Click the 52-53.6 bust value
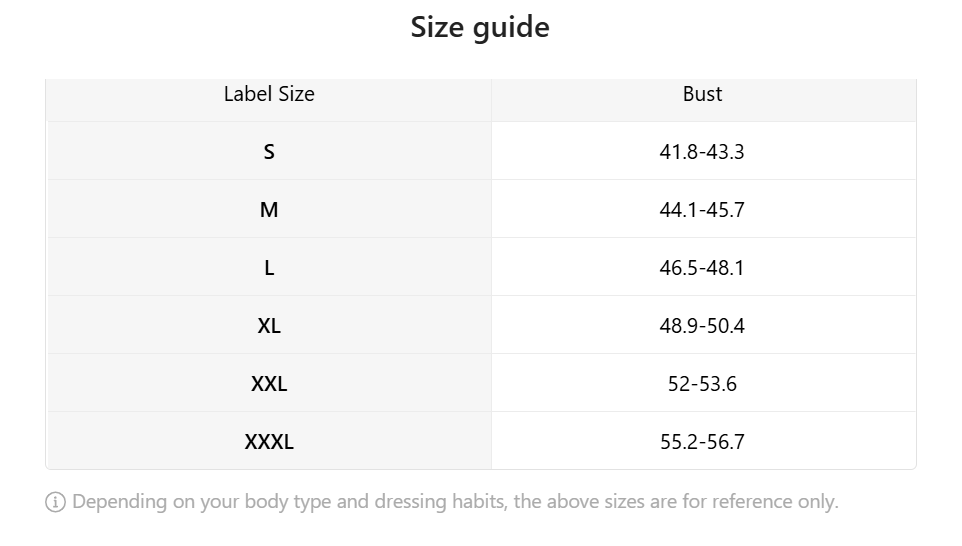 click(x=703, y=383)
